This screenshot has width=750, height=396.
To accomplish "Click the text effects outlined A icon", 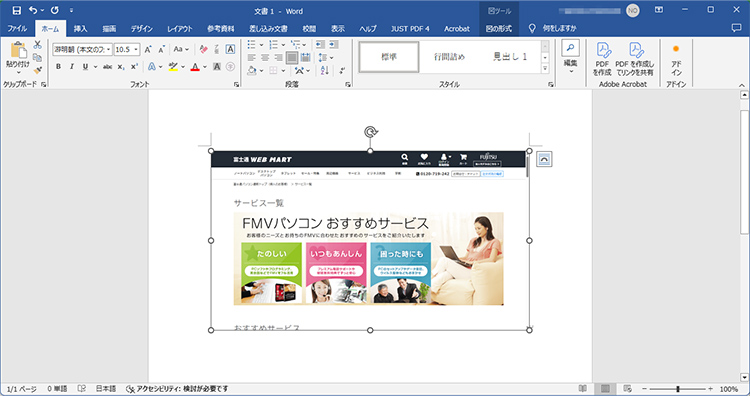I will click(x=152, y=66).
